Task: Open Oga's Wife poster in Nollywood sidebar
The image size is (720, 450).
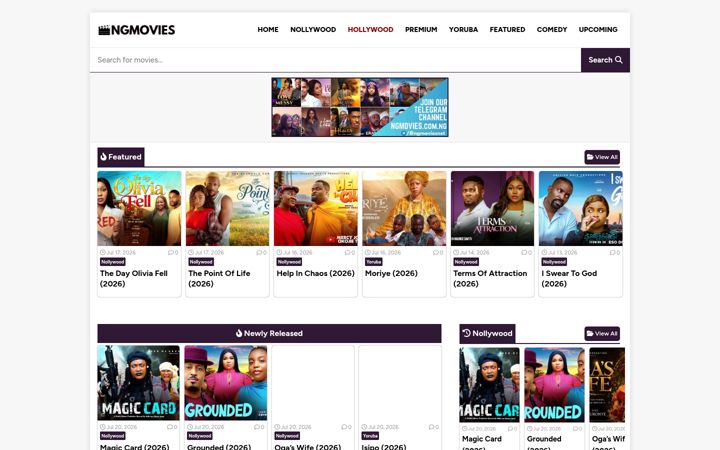Action: 607,385
